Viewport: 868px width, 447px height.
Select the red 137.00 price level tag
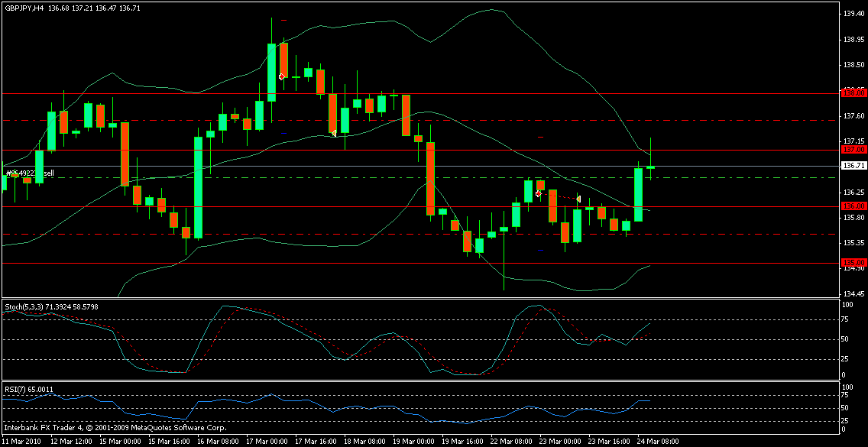[x=852, y=150]
